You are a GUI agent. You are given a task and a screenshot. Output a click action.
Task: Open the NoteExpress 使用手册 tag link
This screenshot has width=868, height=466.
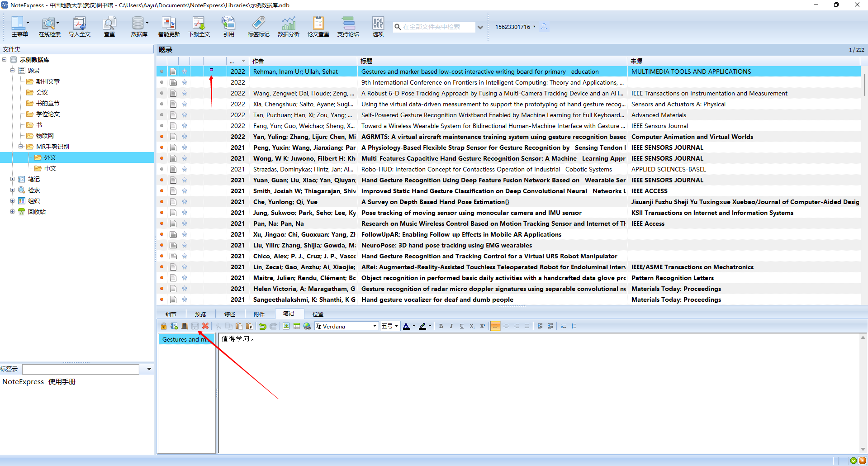pos(39,382)
